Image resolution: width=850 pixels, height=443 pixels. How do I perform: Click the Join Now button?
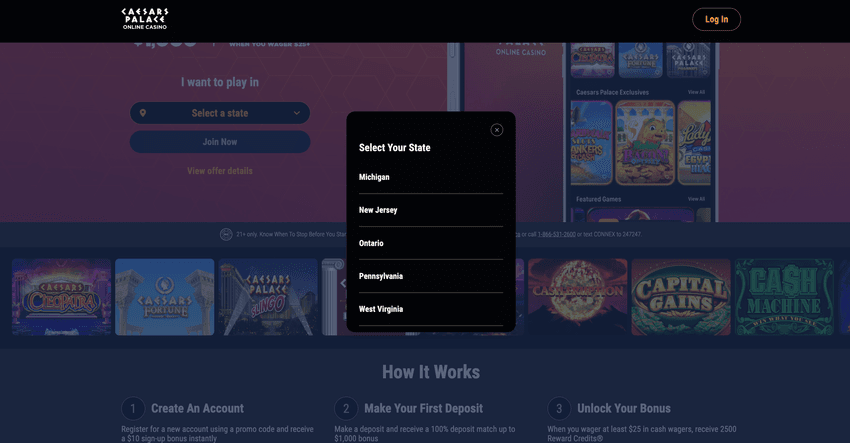(220, 142)
